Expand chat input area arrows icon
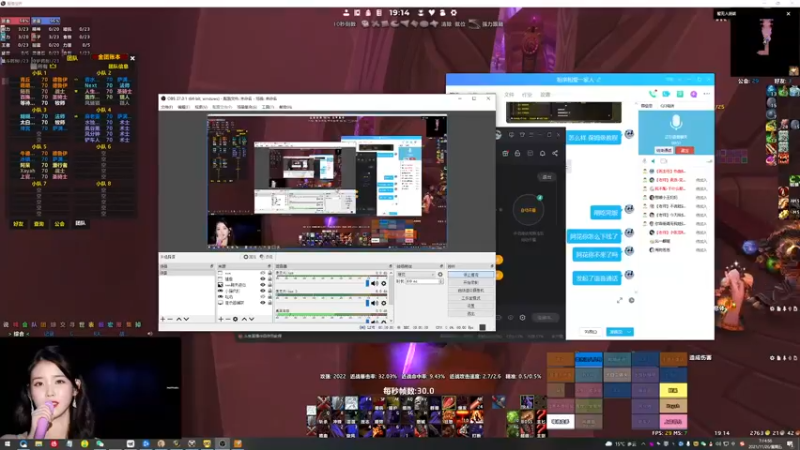The height and width of the screenshot is (450, 800). (619, 301)
